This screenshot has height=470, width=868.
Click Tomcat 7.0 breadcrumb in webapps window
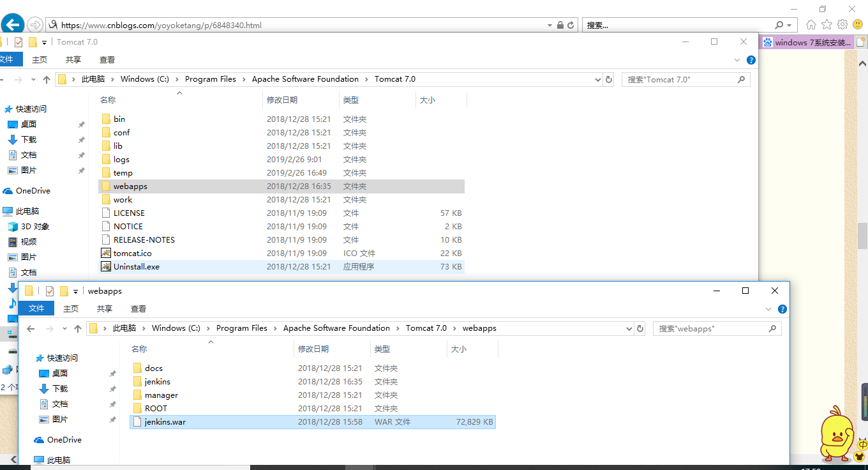426,328
